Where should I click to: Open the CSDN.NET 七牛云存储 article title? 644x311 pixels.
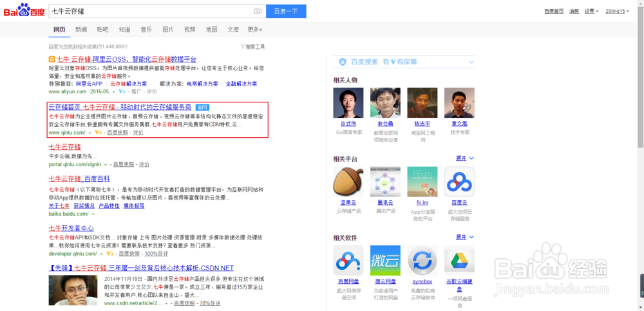(x=141, y=268)
